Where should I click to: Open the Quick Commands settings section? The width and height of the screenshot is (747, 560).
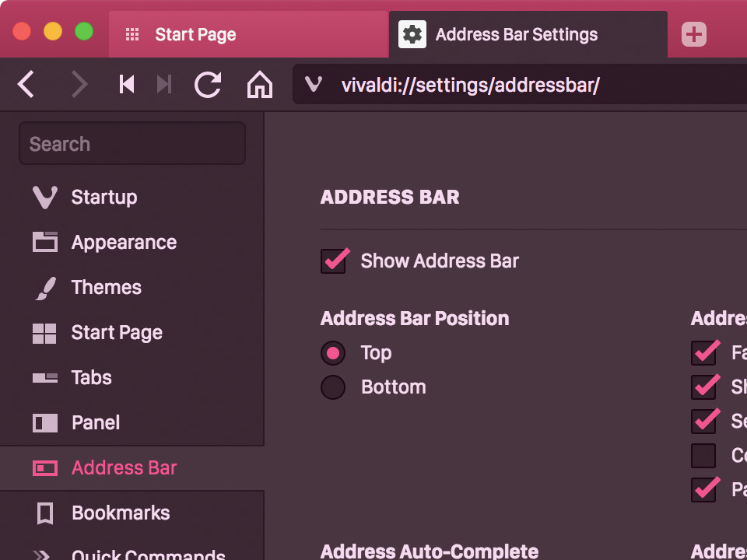point(132,550)
